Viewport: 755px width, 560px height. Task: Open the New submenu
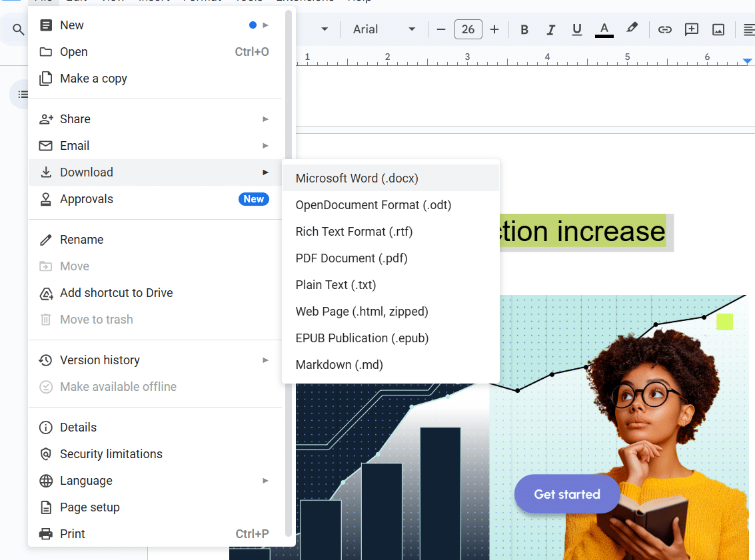click(155, 25)
